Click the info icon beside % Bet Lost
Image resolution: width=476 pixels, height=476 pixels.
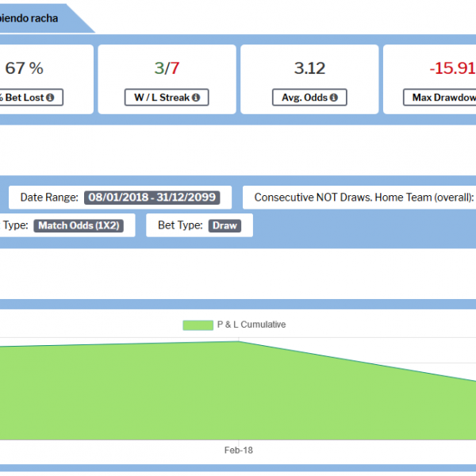tap(51, 98)
